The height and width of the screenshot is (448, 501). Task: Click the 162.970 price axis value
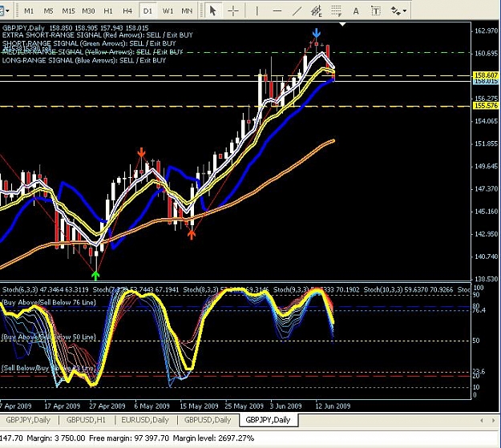click(x=487, y=30)
